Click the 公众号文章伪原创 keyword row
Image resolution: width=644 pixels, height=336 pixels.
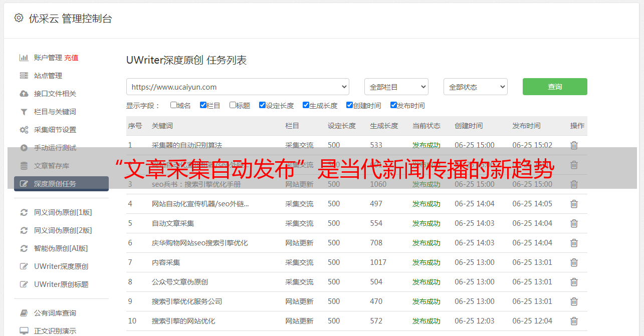coord(180,282)
